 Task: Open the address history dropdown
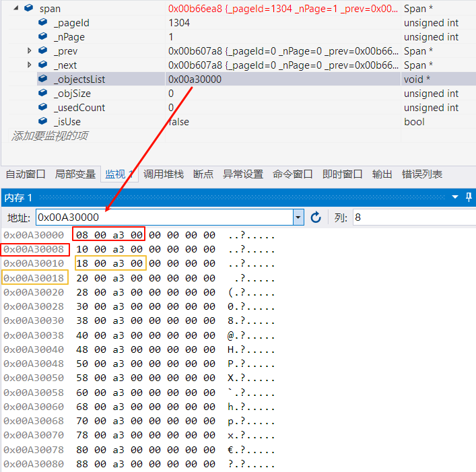(x=299, y=217)
